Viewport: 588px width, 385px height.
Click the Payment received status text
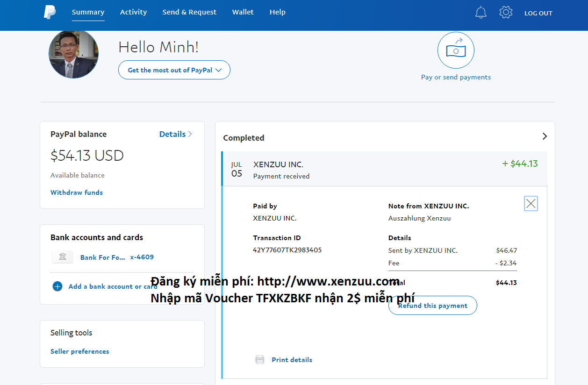coord(281,176)
